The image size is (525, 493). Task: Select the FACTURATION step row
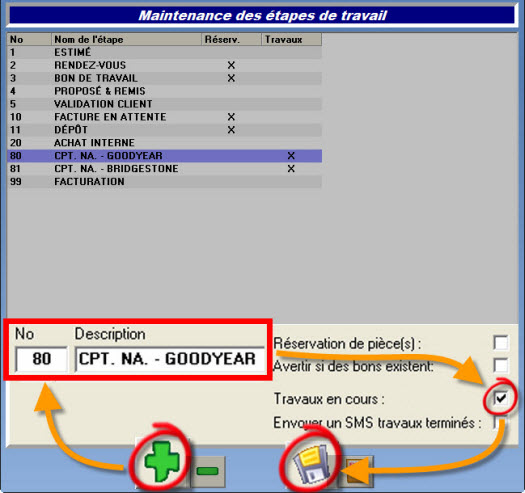tap(164, 182)
